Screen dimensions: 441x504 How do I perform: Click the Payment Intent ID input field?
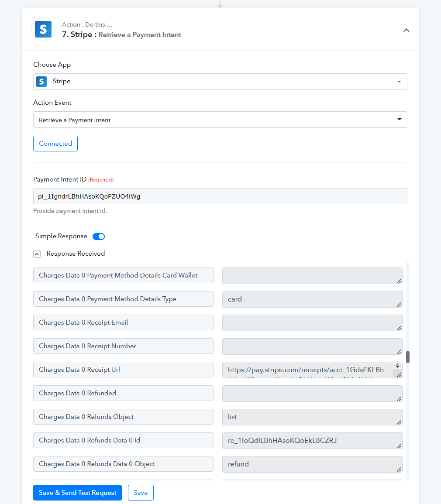pos(220,196)
